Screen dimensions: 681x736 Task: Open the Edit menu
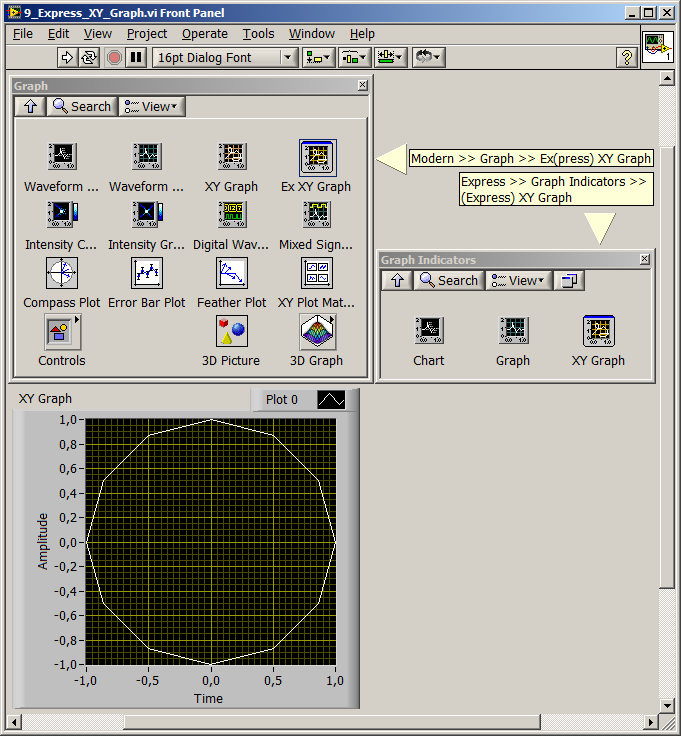(58, 34)
